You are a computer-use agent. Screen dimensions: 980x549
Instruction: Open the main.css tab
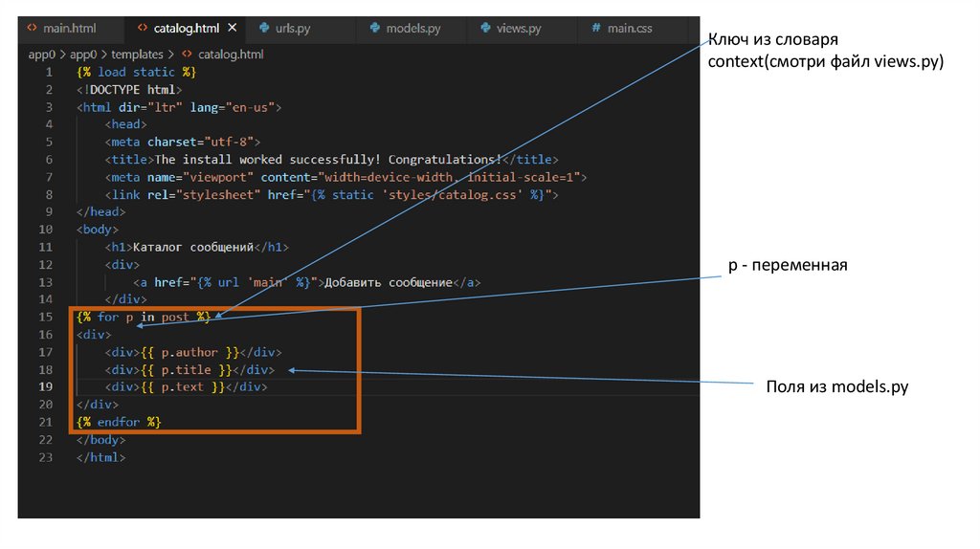630,28
